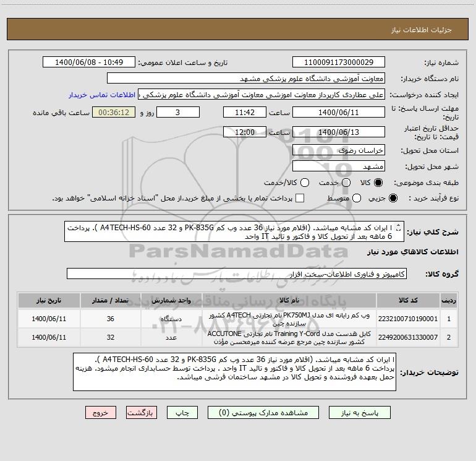
Task: Click the اطلاعات کالاهای مورد نیاز heading
Action: (x=412, y=252)
